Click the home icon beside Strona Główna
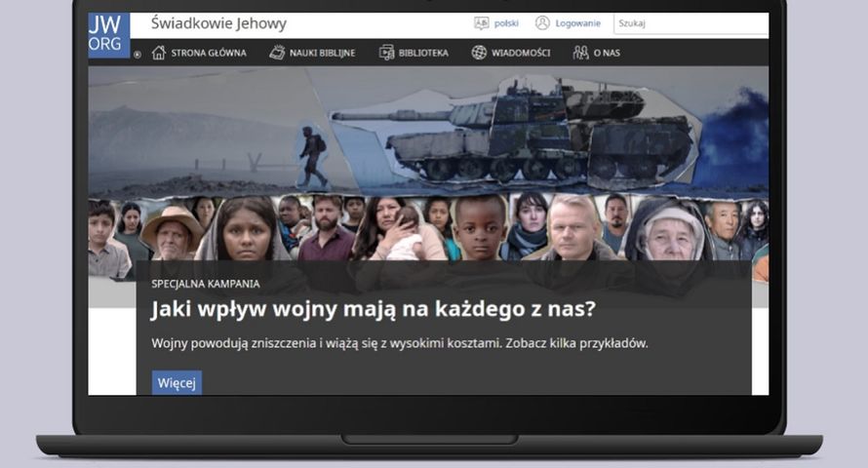The image size is (868, 468). (159, 53)
